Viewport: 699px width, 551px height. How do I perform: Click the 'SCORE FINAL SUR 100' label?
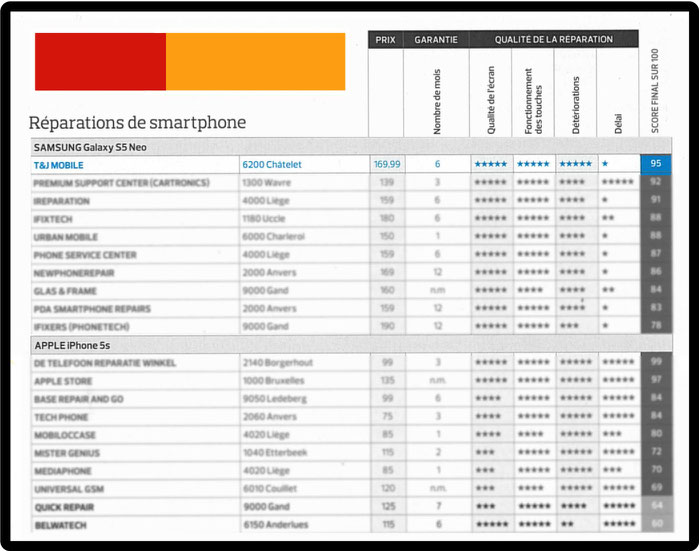coord(654,90)
